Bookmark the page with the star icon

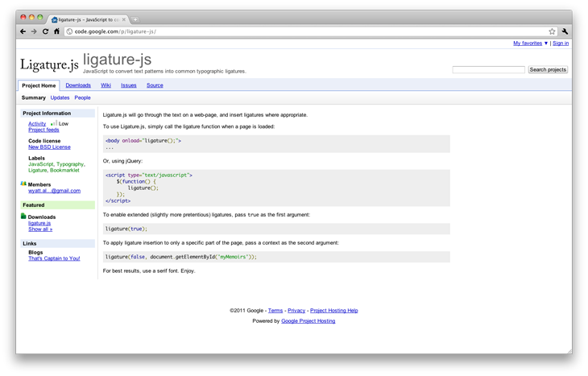click(552, 31)
